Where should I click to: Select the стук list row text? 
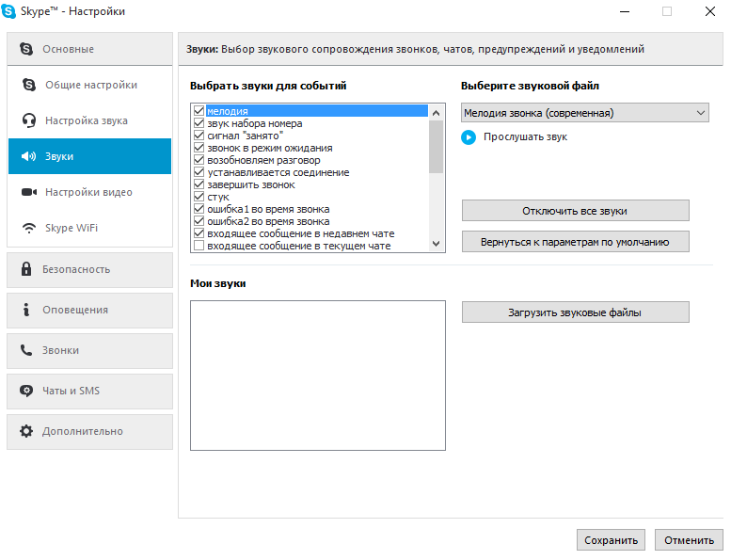tap(218, 197)
